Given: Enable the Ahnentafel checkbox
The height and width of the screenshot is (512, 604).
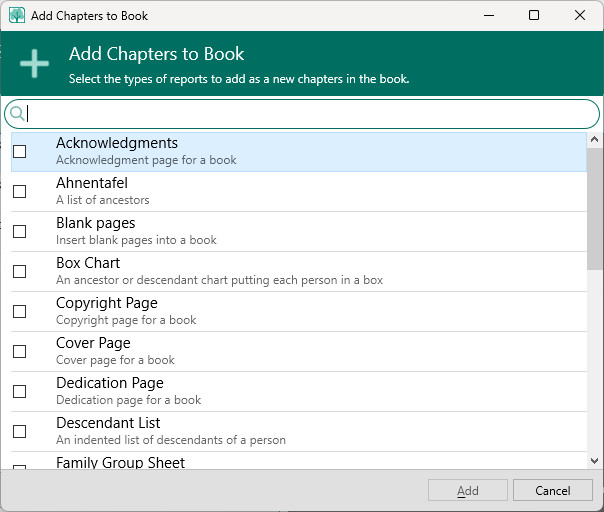Looking at the screenshot, I should tap(20, 192).
